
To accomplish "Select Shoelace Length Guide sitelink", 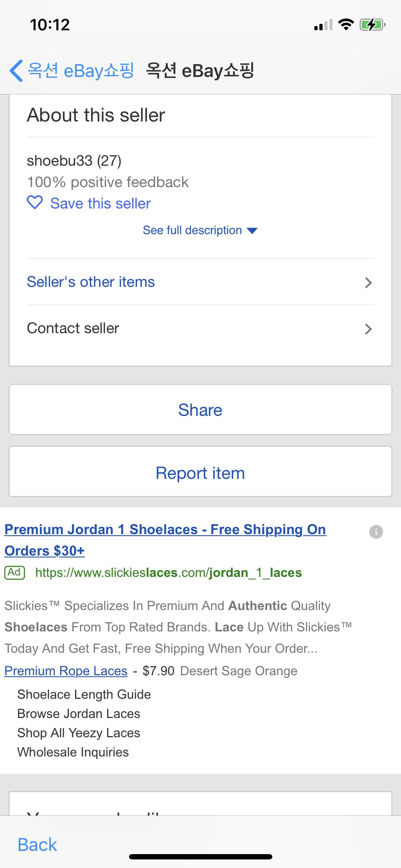I will 84,694.
